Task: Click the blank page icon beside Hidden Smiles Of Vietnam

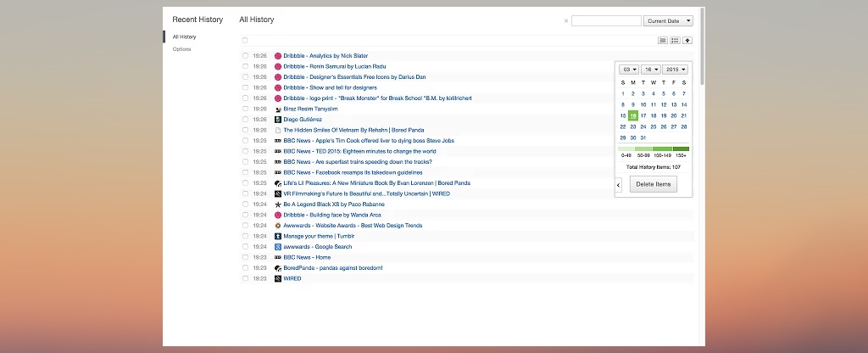Action: click(x=278, y=130)
